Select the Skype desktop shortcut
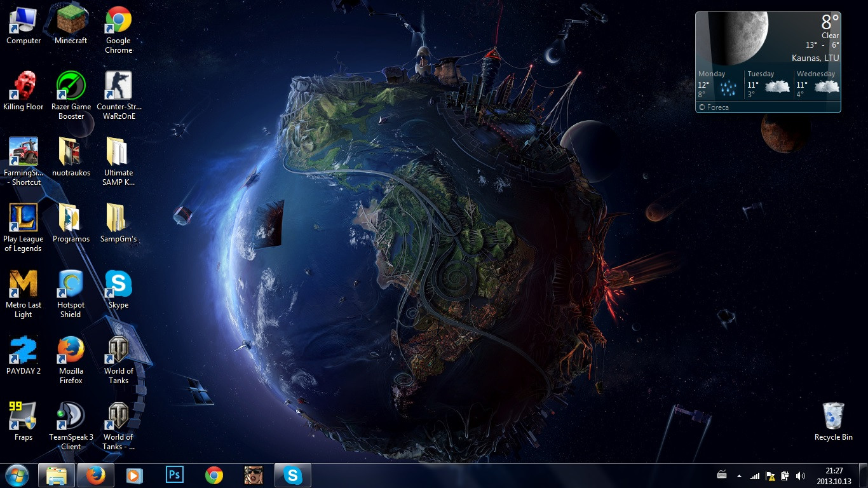The height and width of the screenshot is (488, 868). pos(118,290)
